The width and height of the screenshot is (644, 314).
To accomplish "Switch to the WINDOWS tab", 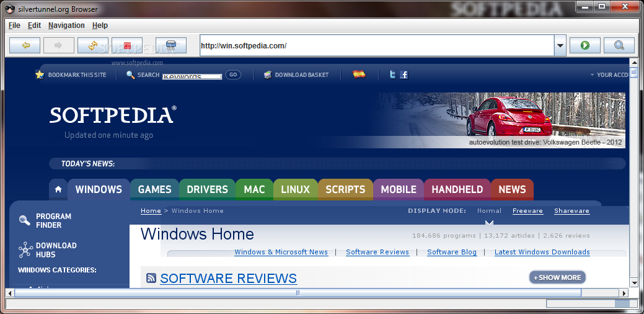I will [99, 189].
